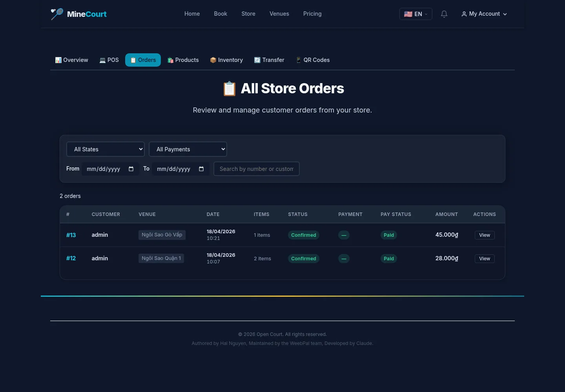Focus the order search field

coord(257,169)
